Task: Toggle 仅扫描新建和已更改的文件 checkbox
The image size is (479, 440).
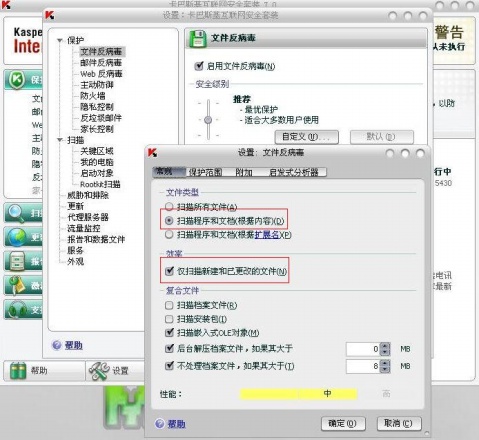Action: (x=169, y=271)
